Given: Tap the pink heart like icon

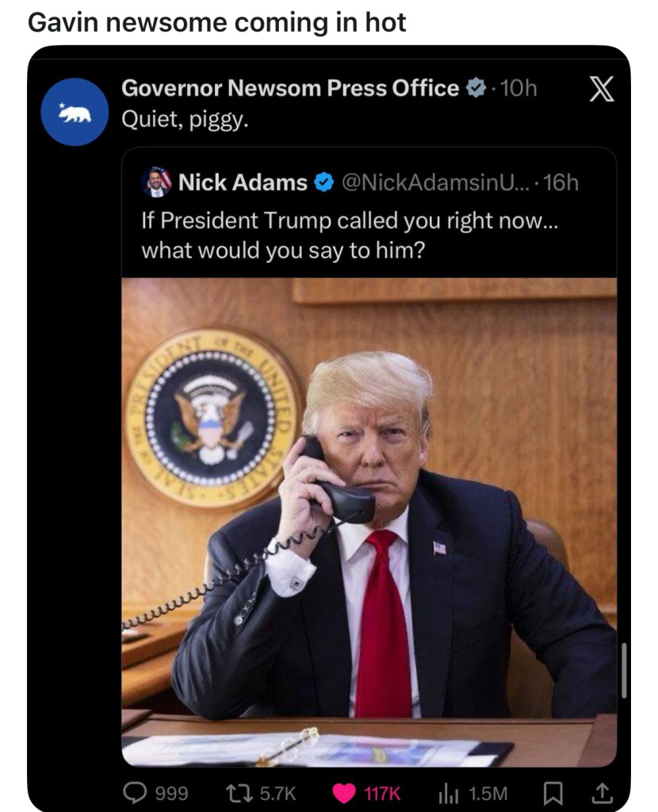Looking at the screenshot, I should click(x=344, y=793).
